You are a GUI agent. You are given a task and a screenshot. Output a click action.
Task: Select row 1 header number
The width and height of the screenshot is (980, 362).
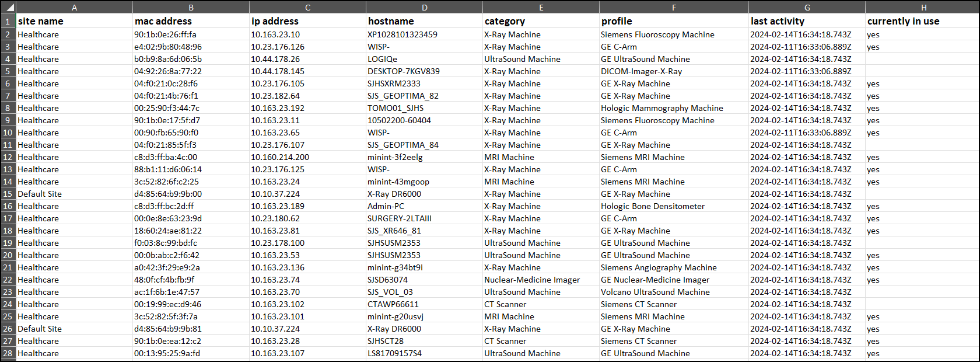click(8, 21)
